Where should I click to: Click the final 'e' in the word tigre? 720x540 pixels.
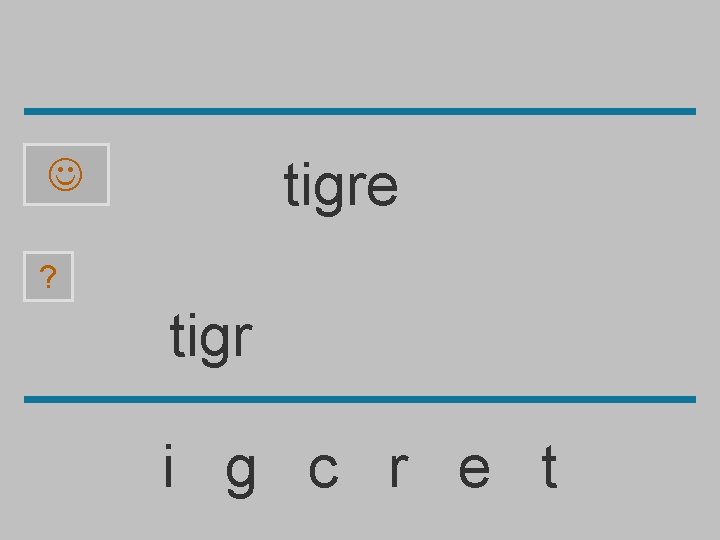[382, 188]
